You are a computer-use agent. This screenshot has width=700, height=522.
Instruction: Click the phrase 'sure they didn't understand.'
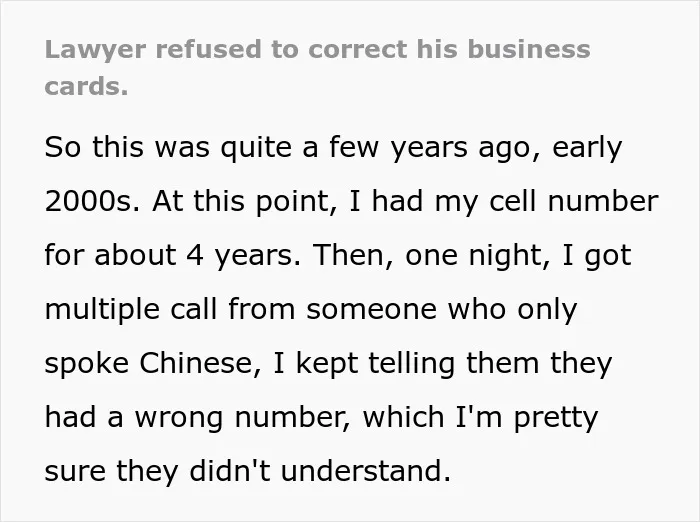[x=248, y=471]
